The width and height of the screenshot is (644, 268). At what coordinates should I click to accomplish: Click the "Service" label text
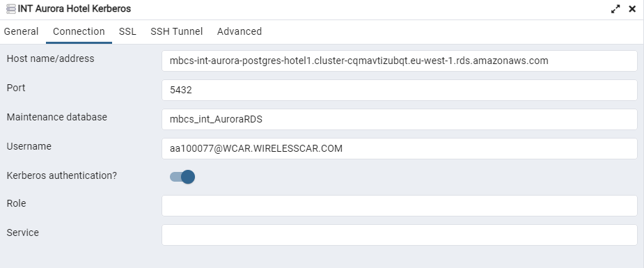22,232
